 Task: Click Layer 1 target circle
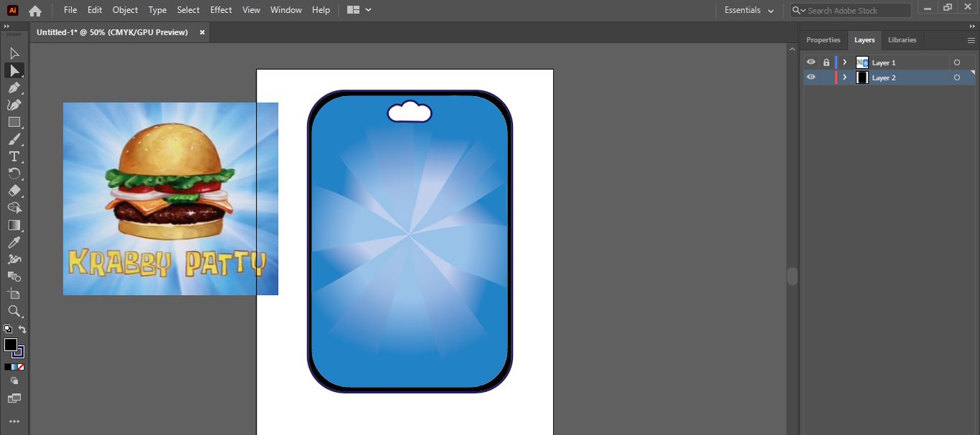point(957,62)
